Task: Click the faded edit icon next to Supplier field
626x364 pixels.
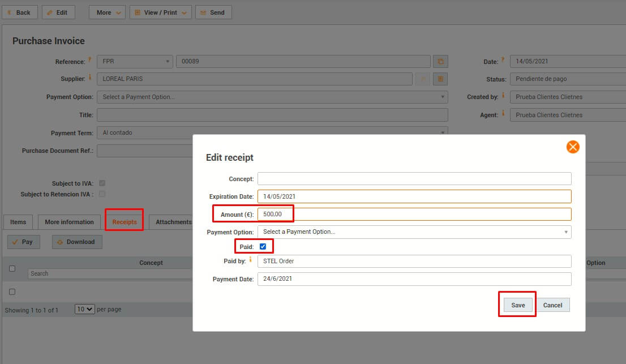Action: (x=423, y=79)
